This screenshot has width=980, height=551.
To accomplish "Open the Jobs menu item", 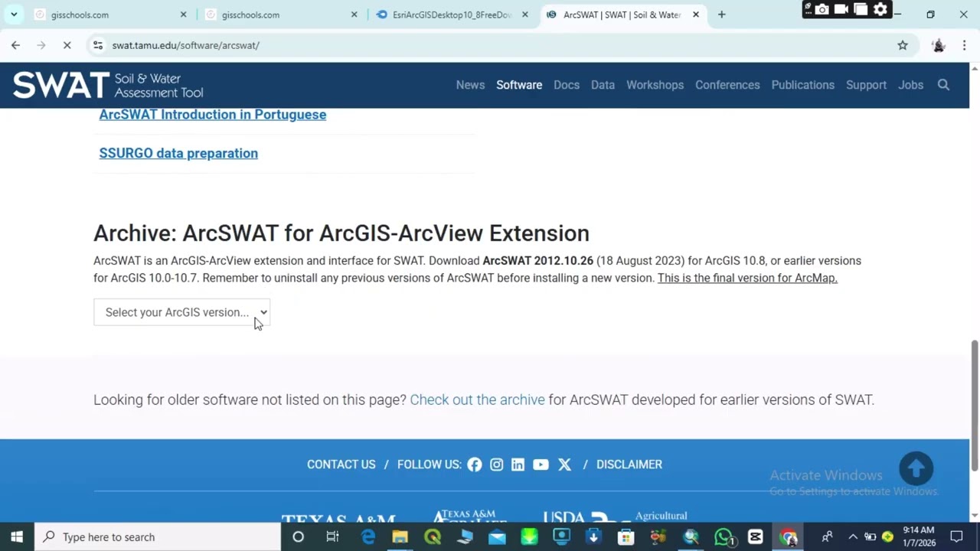I will [910, 85].
